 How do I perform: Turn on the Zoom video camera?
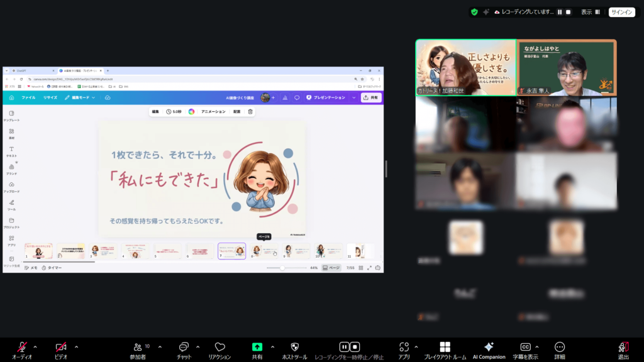coord(61,348)
